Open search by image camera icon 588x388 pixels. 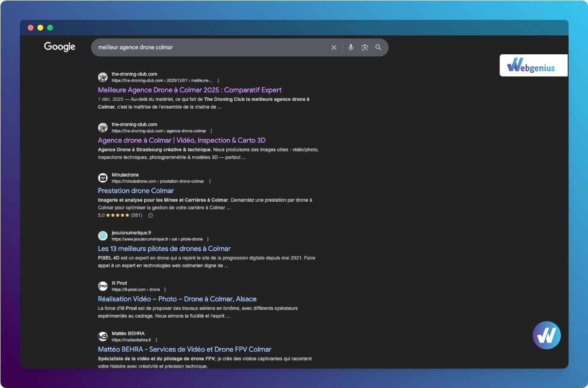365,48
